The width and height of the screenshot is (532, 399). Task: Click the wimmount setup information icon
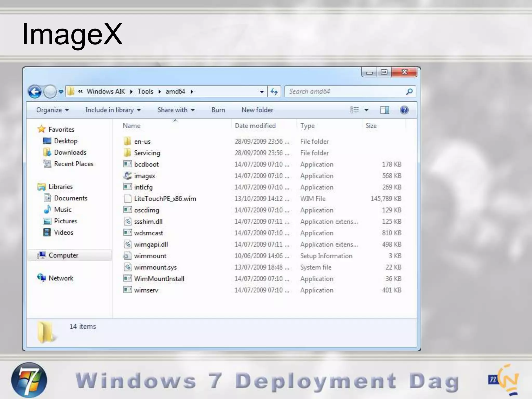[128, 256]
